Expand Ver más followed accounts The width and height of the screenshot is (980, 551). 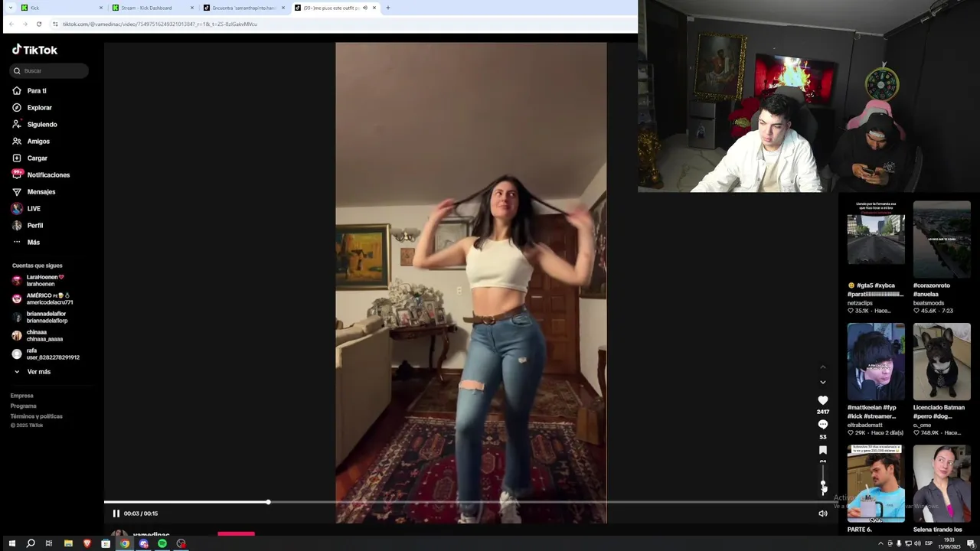[38, 372]
